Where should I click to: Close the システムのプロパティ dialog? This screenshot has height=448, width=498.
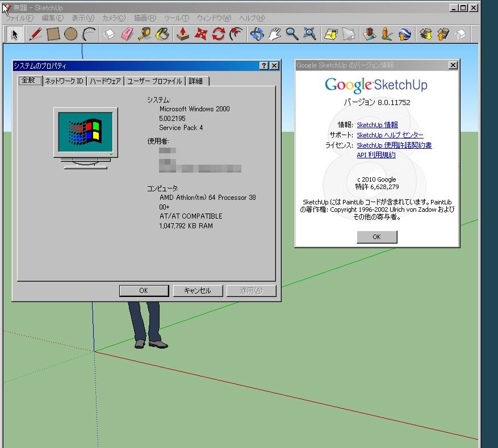point(274,66)
